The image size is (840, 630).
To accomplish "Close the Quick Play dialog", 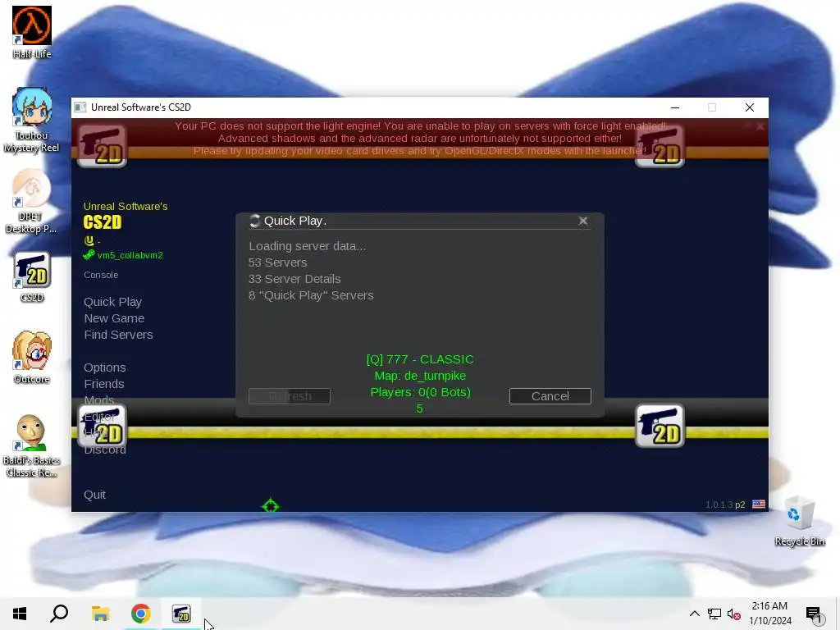I will 583,221.
